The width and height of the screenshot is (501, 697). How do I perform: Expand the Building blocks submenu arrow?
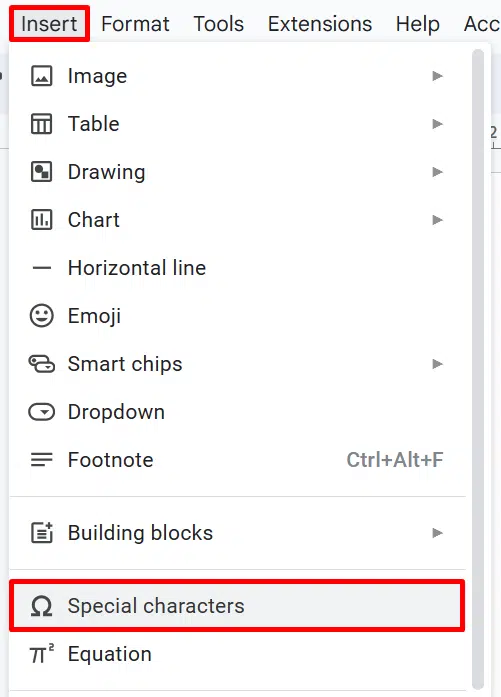coord(437,533)
